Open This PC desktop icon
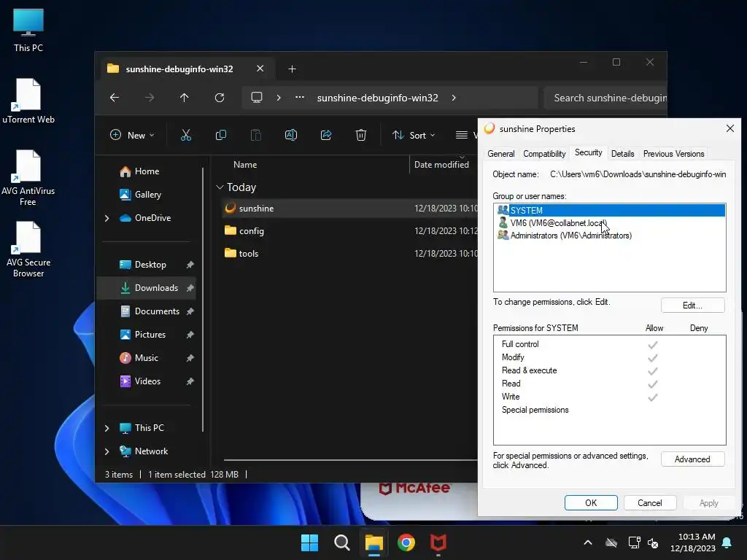The width and height of the screenshot is (747, 560). 28,31
